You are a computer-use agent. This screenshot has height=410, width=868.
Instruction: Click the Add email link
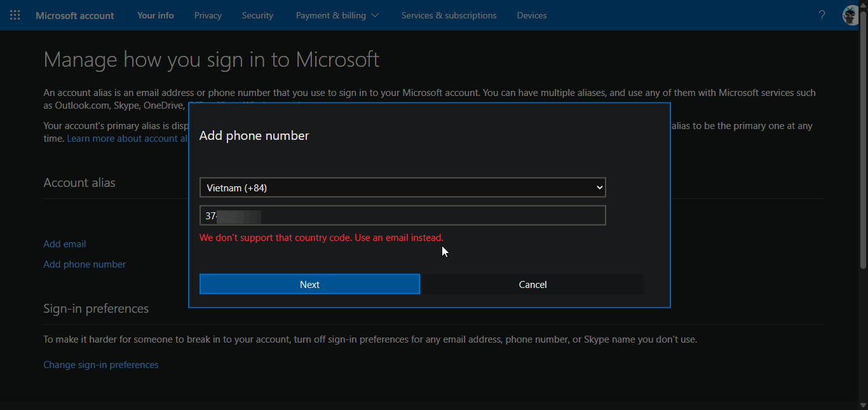click(64, 244)
